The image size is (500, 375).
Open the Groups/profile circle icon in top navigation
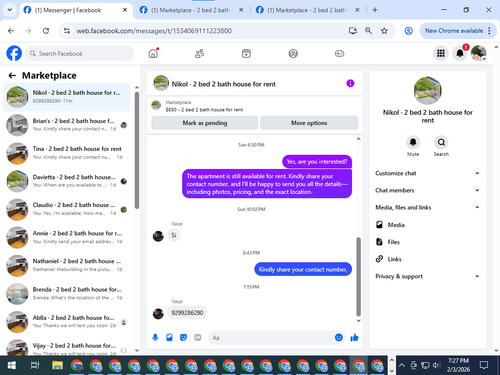(x=293, y=53)
